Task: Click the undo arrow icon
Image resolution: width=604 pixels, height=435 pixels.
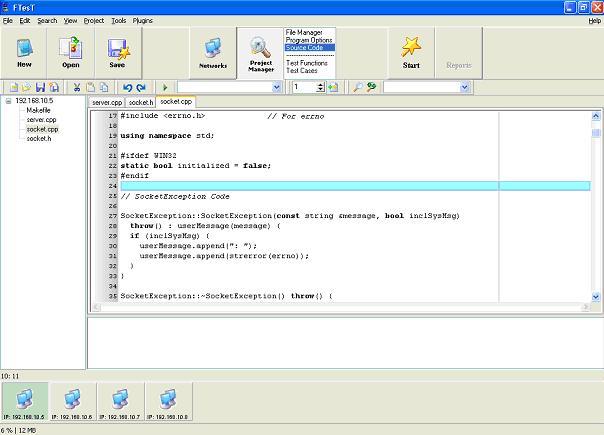Action: tap(127, 88)
